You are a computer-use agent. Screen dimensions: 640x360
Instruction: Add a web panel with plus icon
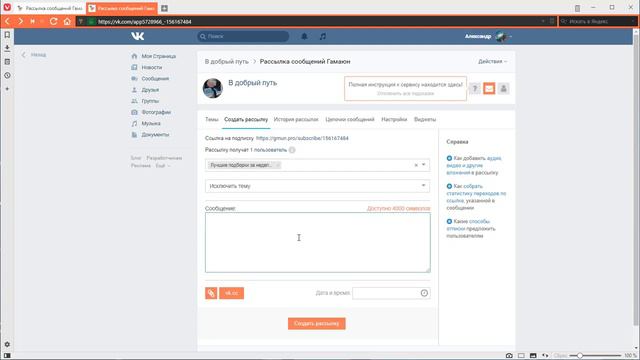coord(7,89)
